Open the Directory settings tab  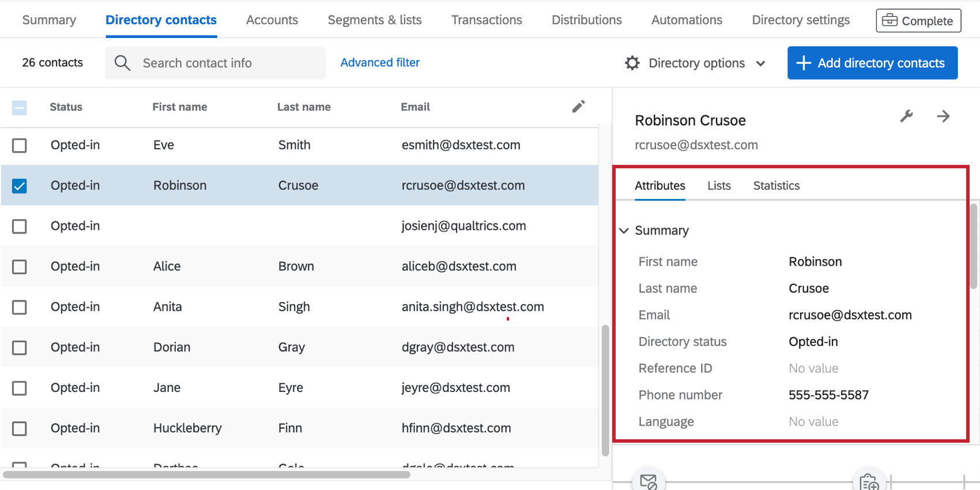801,20
